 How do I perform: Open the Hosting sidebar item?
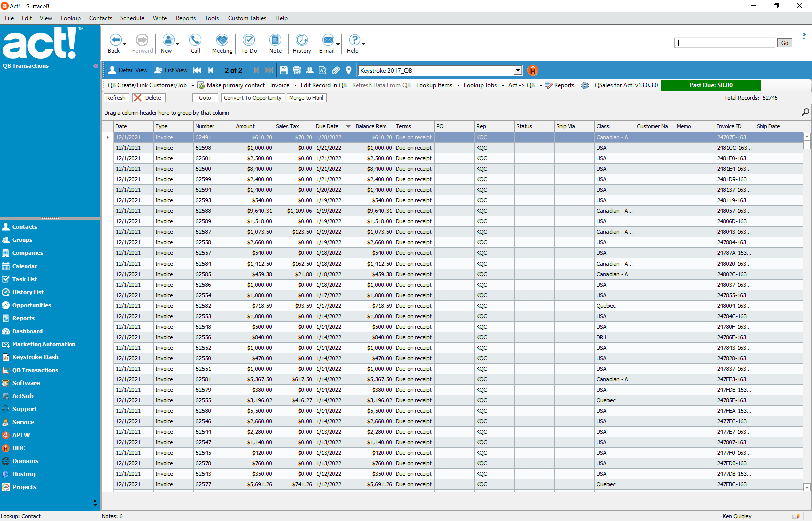tap(23, 474)
